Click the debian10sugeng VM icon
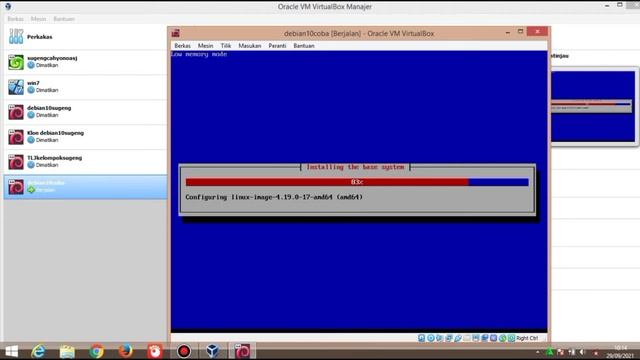Viewport: 640px width, 360px height. pyautogui.click(x=16, y=112)
